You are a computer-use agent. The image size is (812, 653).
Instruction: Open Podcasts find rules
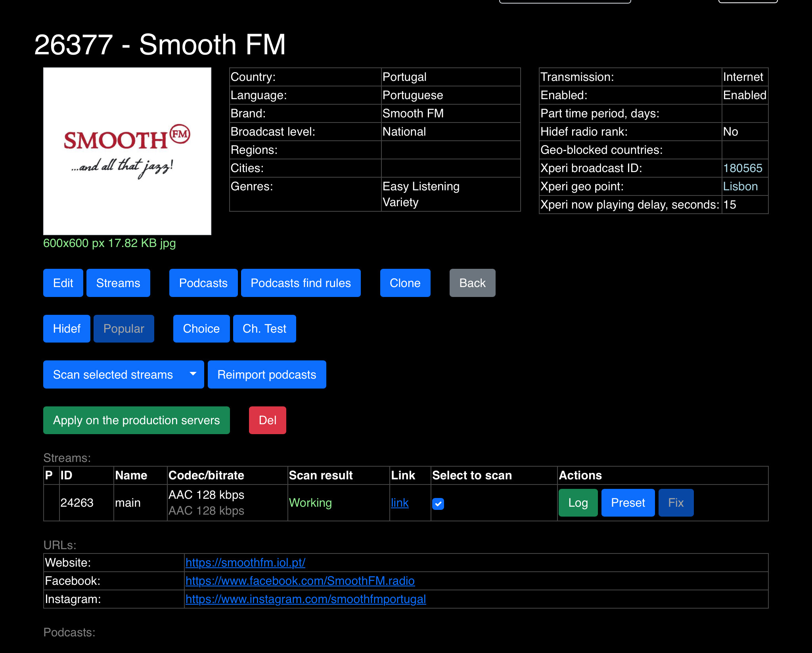(x=301, y=283)
